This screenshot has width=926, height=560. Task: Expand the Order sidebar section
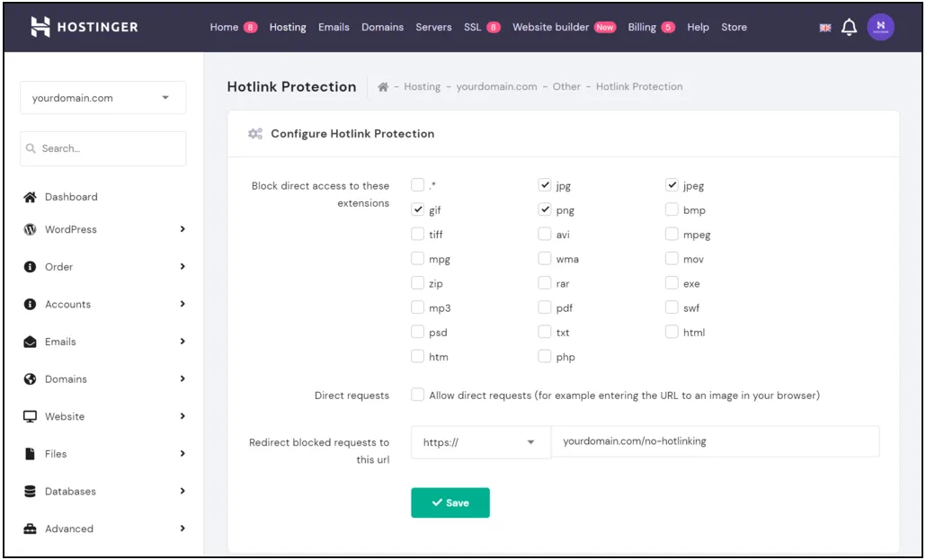pos(183,266)
